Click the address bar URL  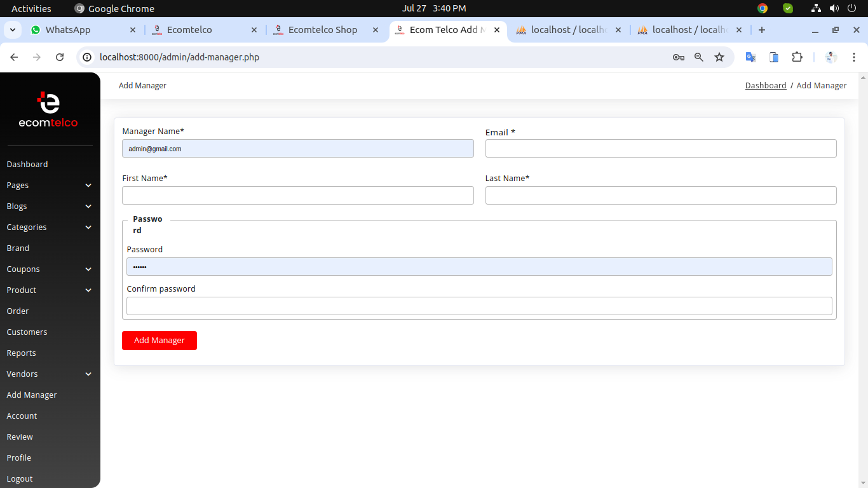(179, 57)
